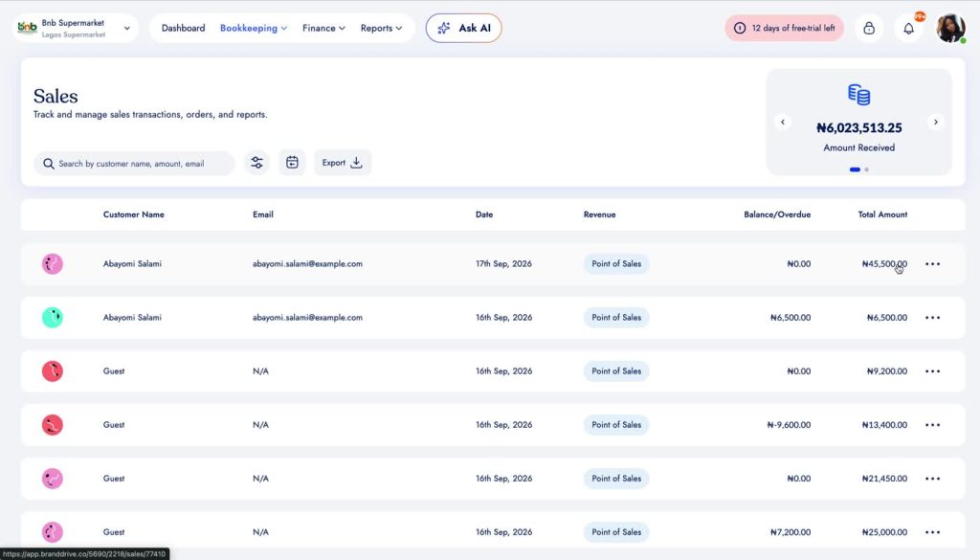This screenshot has width=980, height=560.
Task: Open actions menu for the ₦9,200.00 sale
Action: pos(932,371)
